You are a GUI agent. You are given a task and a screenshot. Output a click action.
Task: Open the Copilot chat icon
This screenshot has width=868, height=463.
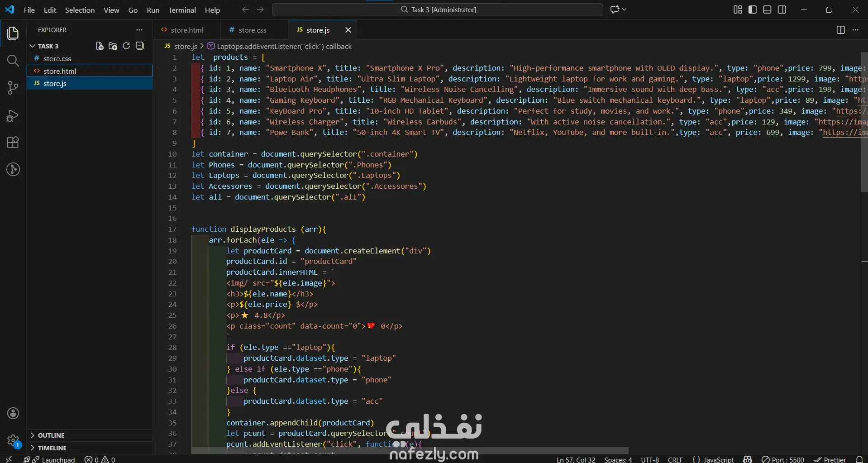coord(615,10)
